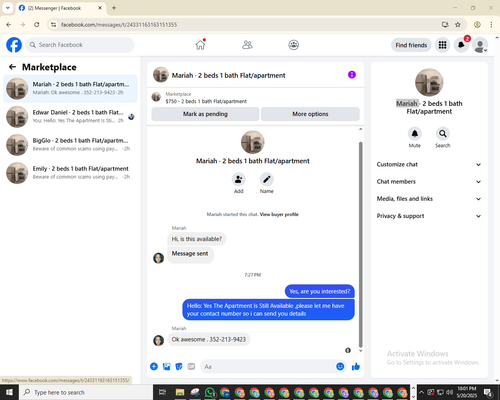Click Find friends button
500x400 pixels.
tap(411, 45)
